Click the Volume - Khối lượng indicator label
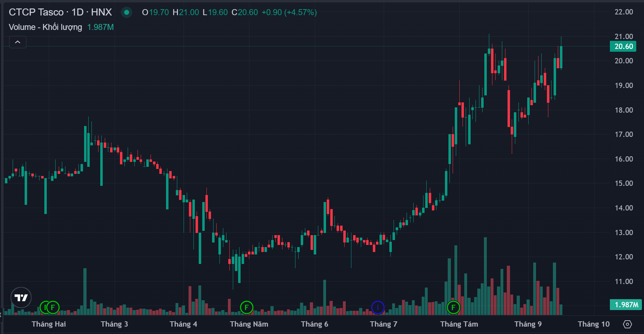 tap(45, 27)
